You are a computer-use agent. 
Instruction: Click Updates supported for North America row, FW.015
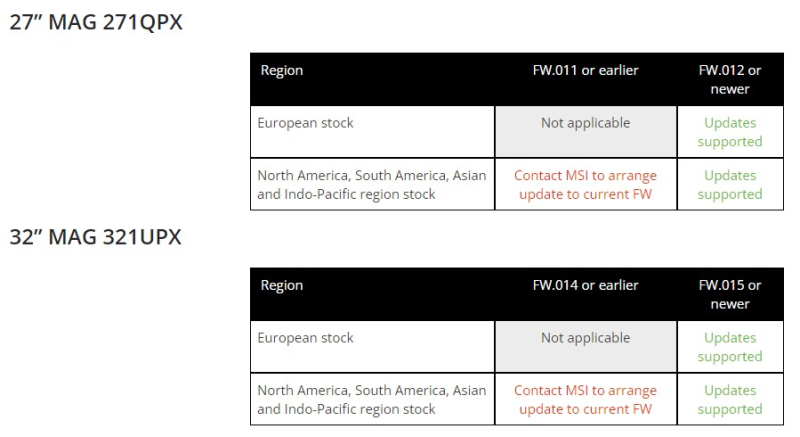point(730,400)
